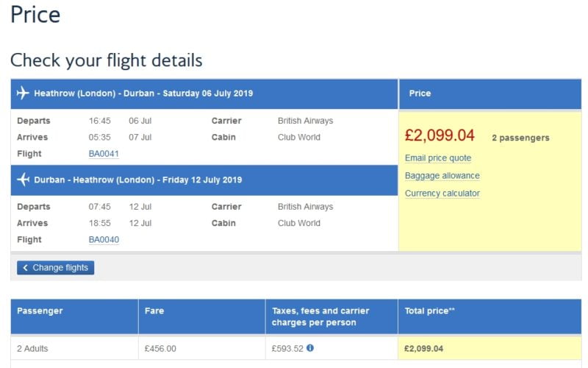
Task: Click the Price panel header
Action: tap(490, 94)
